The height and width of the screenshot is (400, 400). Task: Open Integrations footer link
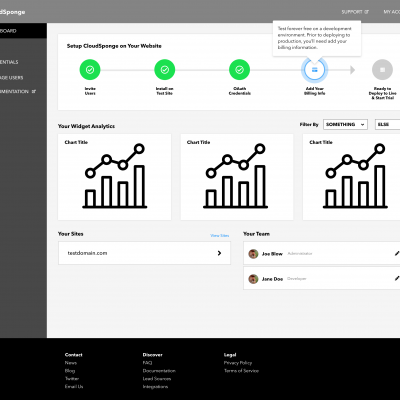pyautogui.click(x=155, y=387)
